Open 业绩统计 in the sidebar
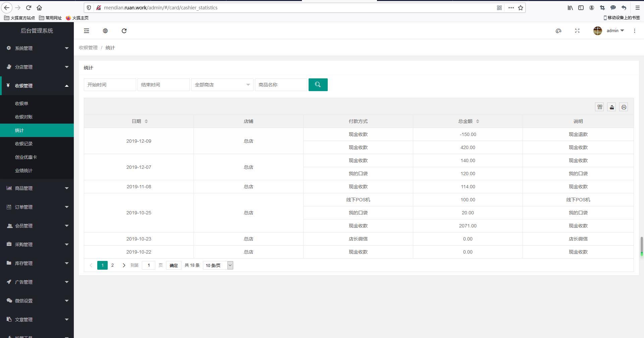 pyautogui.click(x=24, y=171)
